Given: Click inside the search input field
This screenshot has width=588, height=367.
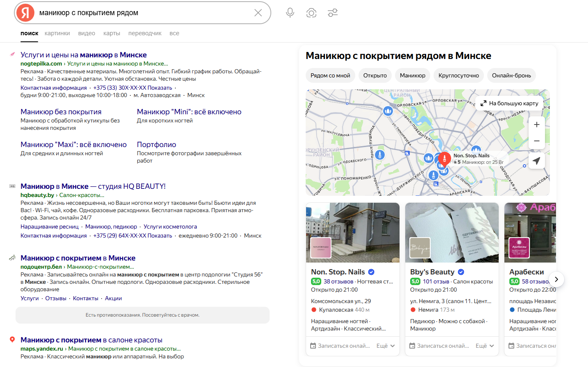Looking at the screenshot, I should (x=143, y=13).
